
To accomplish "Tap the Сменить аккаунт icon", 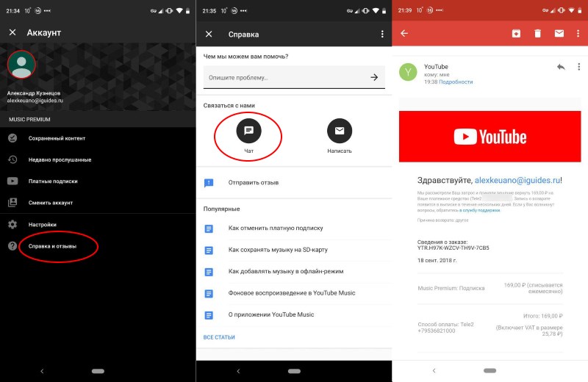I will coord(12,203).
